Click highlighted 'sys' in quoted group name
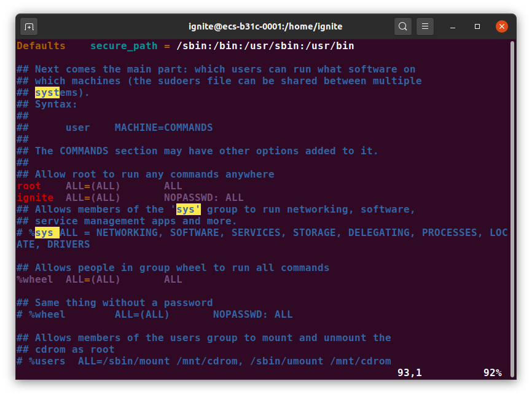The height and width of the screenshot is (397, 532). (189, 210)
